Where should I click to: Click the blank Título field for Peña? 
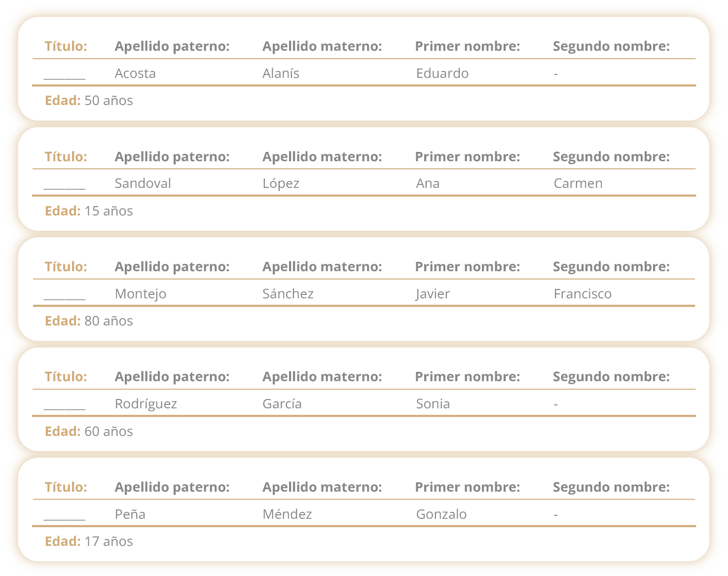point(64,515)
